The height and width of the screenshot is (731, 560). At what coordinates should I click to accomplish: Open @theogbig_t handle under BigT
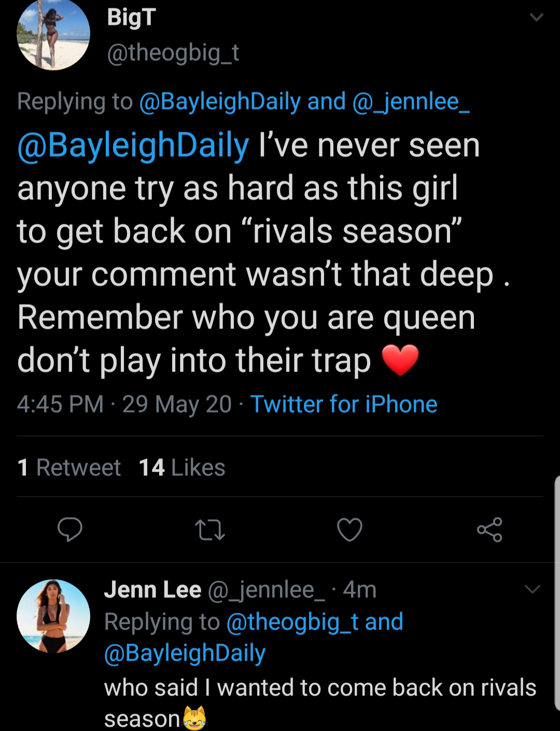(173, 52)
